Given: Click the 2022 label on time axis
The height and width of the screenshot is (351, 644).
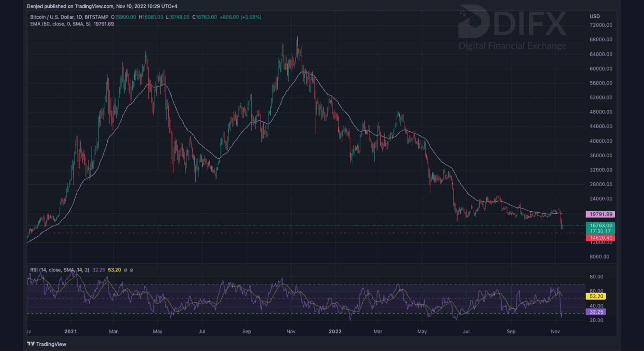Looking at the screenshot, I should [335, 331].
